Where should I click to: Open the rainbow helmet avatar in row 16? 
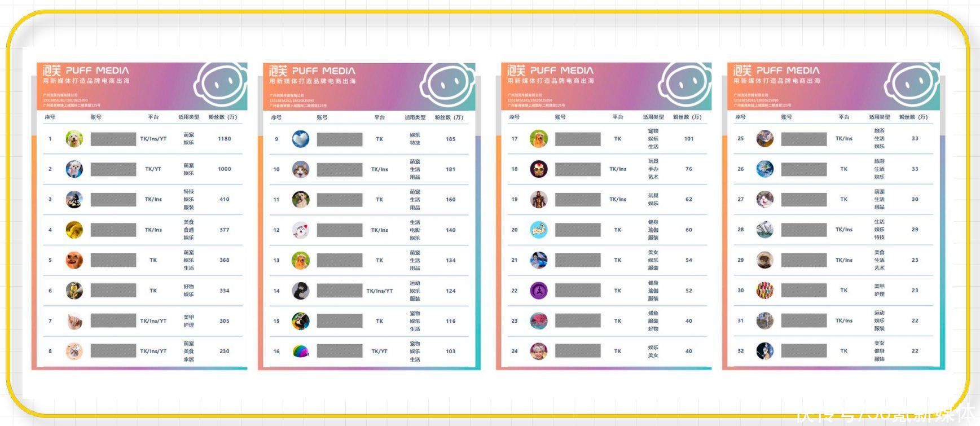[x=301, y=352]
